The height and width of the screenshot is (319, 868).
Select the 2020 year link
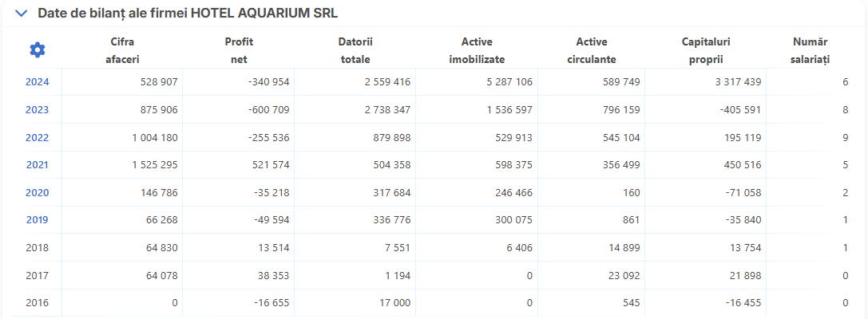pyautogui.click(x=37, y=192)
